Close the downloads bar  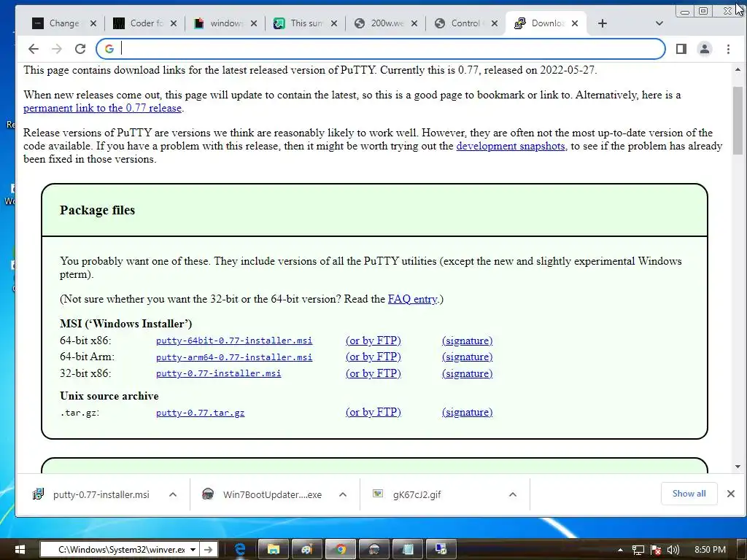[x=731, y=494]
